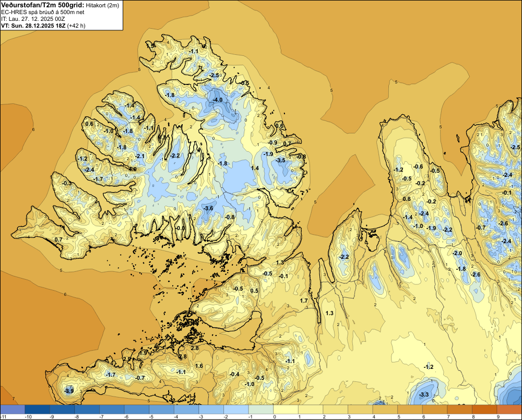Click the -2.1 temperature label
The height and width of the screenshot is (420, 522).
tap(140, 156)
